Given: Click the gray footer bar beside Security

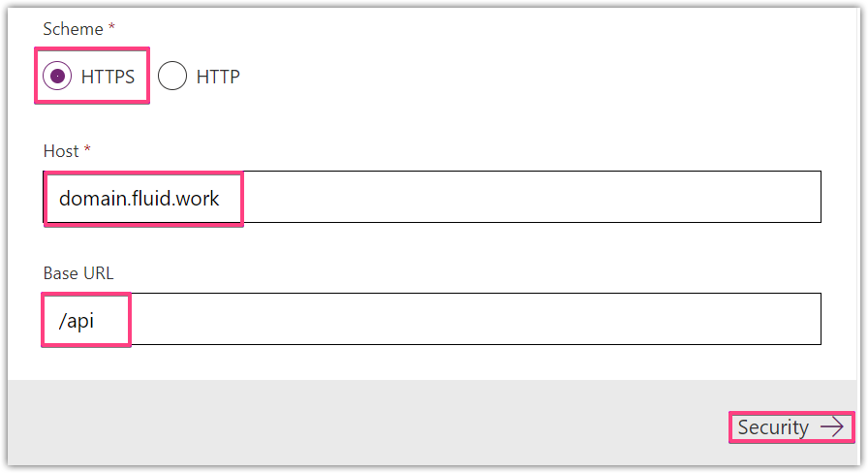Looking at the screenshot, I should [365, 423].
